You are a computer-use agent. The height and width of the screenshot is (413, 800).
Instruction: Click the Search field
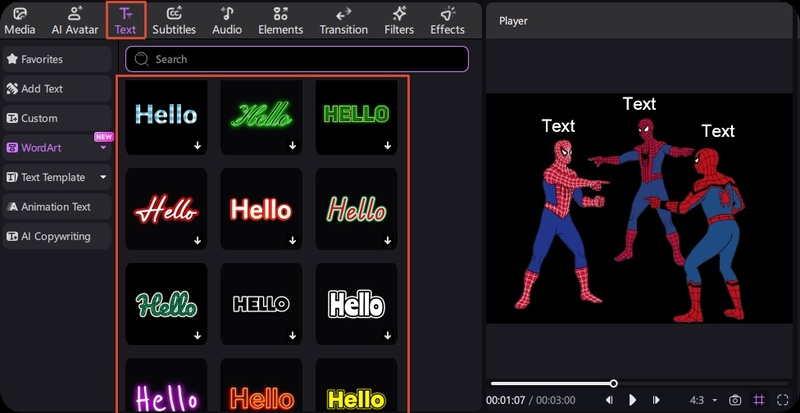coord(296,59)
